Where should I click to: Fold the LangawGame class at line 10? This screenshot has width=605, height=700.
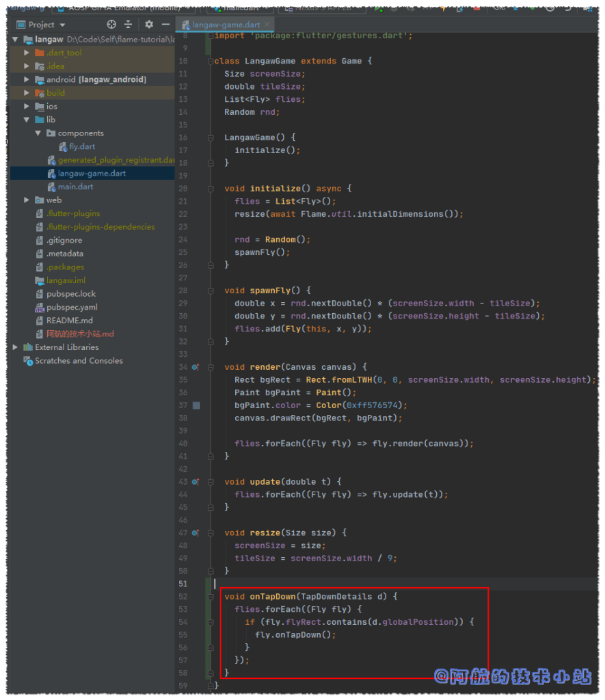tap(211, 61)
